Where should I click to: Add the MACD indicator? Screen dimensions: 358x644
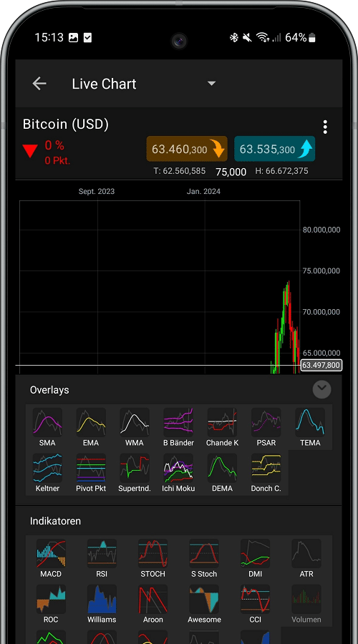(x=51, y=558)
